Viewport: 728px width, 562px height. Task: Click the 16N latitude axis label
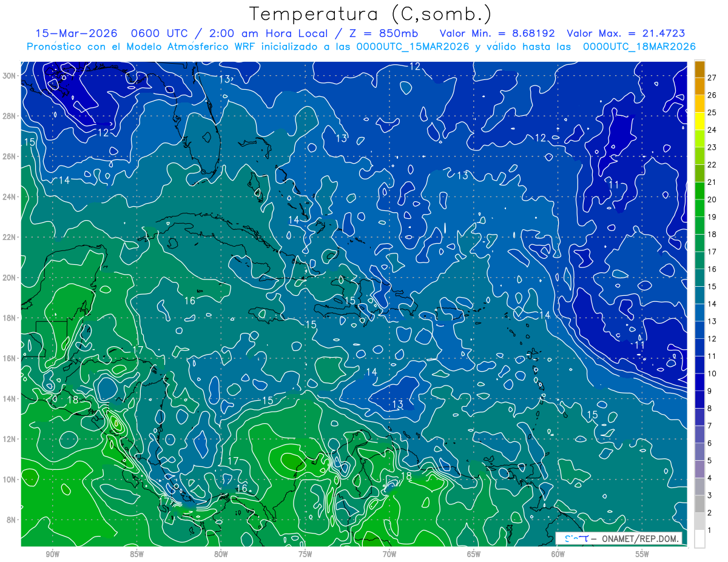[10, 358]
